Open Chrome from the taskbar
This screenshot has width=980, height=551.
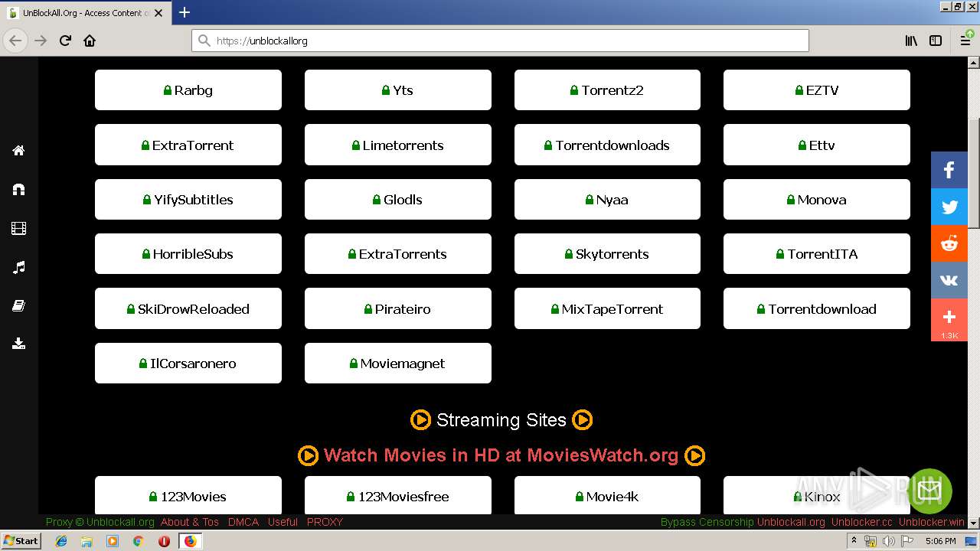click(x=139, y=541)
